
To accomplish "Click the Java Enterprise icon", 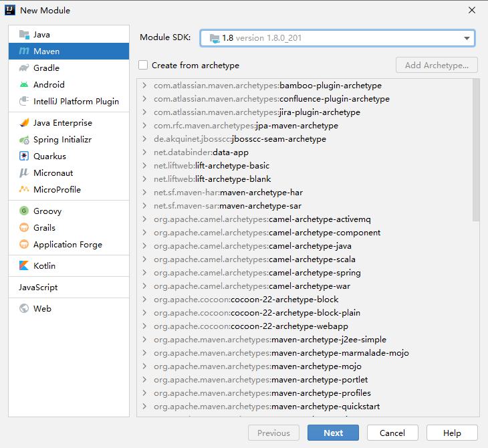I will pos(24,122).
